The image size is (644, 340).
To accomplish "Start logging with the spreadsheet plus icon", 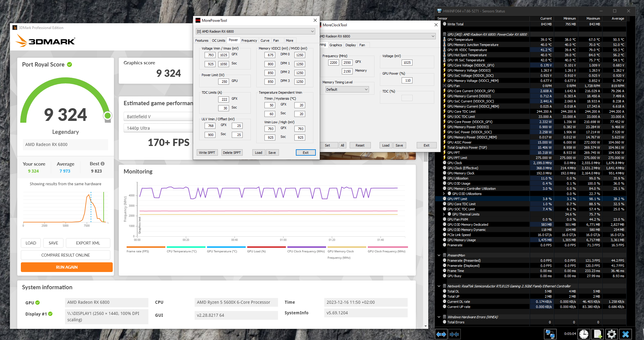I will 598,334.
